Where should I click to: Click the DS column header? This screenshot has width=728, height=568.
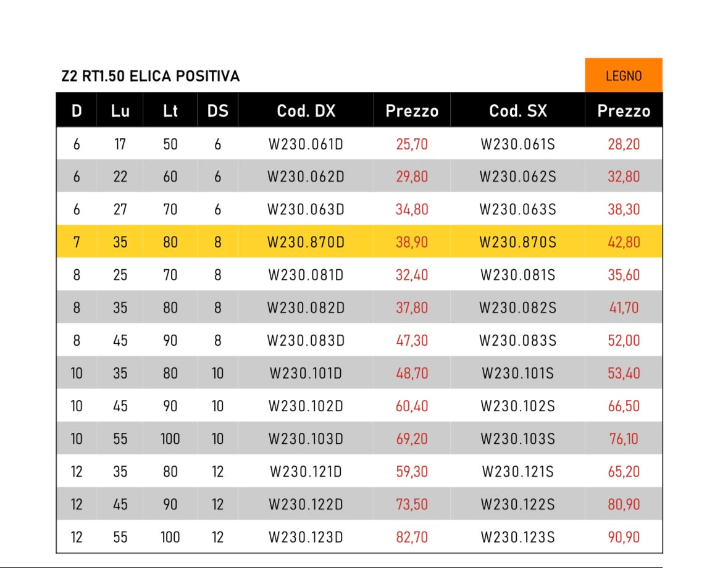point(217,111)
